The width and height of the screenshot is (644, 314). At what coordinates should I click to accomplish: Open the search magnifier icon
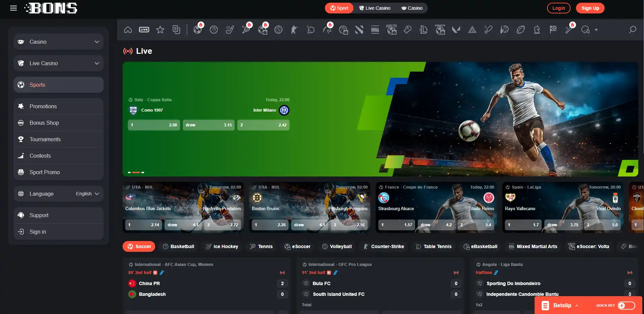(633, 30)
